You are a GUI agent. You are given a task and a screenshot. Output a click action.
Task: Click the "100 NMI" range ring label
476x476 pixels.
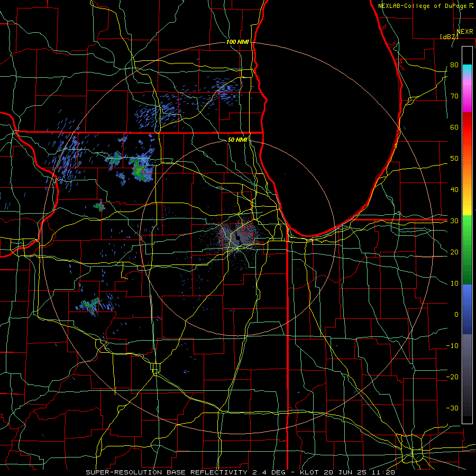[237, 42]
